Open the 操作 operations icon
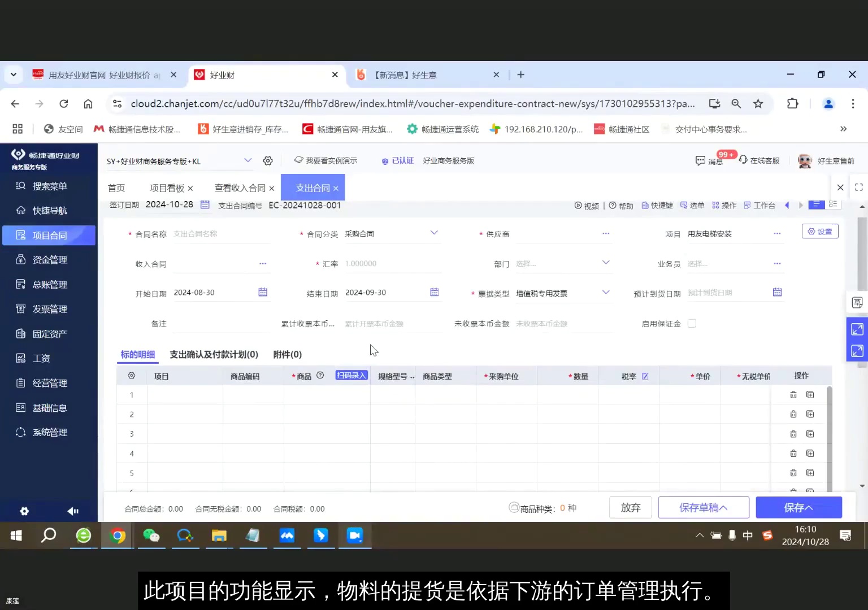868x610 pixels. [x=724, y=206]
